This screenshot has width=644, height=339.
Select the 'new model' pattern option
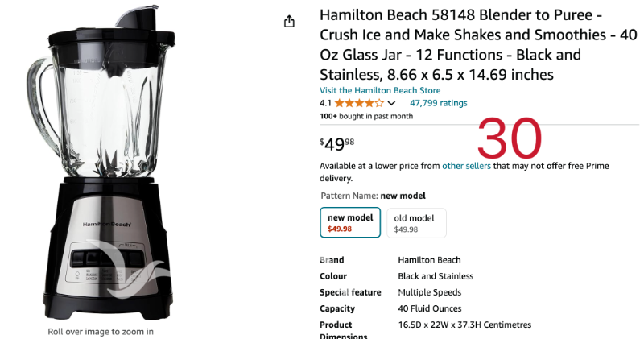(x=350, y=222)
